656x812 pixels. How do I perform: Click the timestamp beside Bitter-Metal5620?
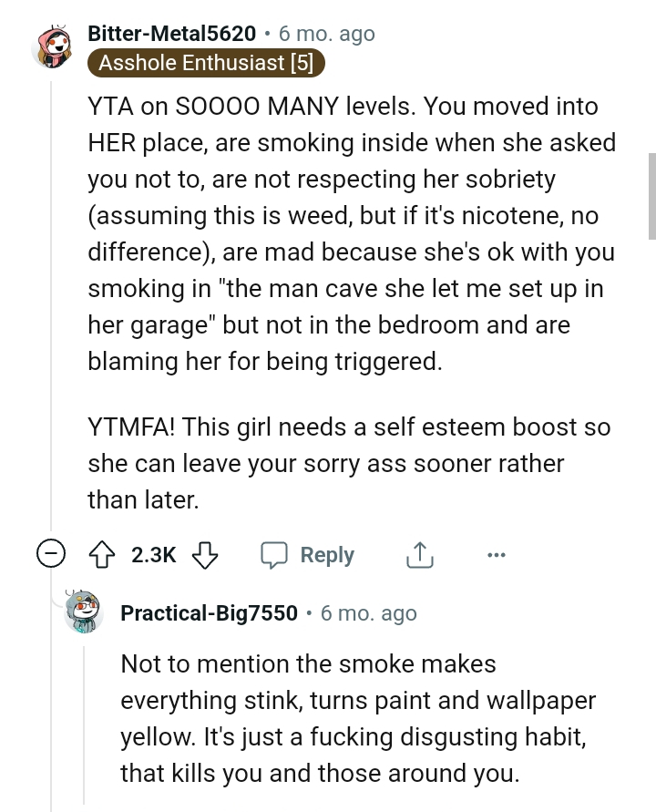point(326,34)
